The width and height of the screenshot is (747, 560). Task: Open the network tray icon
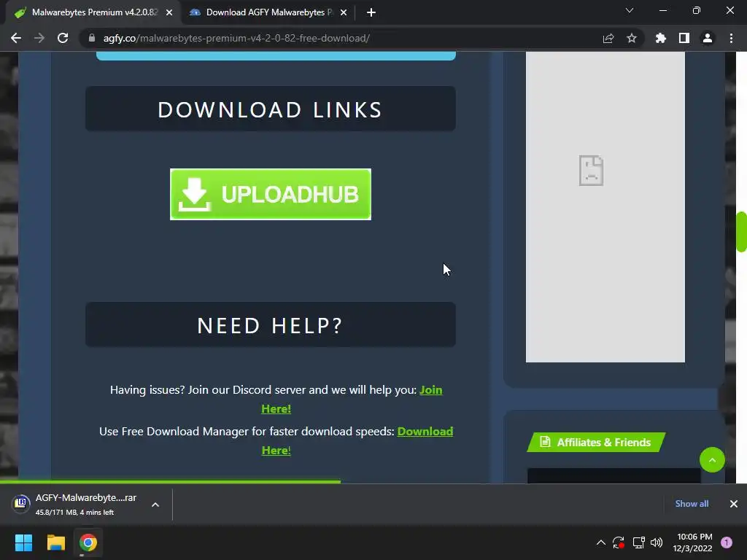[x=638, y=542]
